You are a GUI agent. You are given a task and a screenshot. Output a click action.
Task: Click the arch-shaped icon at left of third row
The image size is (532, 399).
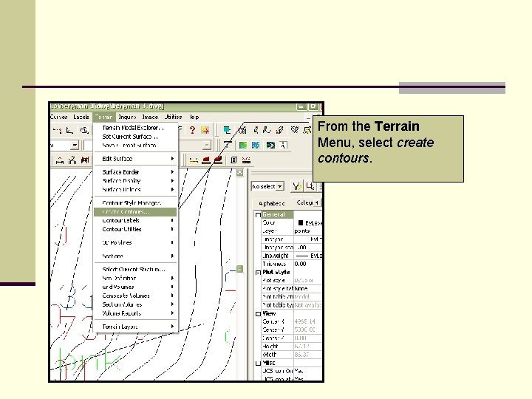tap(60, 160)
